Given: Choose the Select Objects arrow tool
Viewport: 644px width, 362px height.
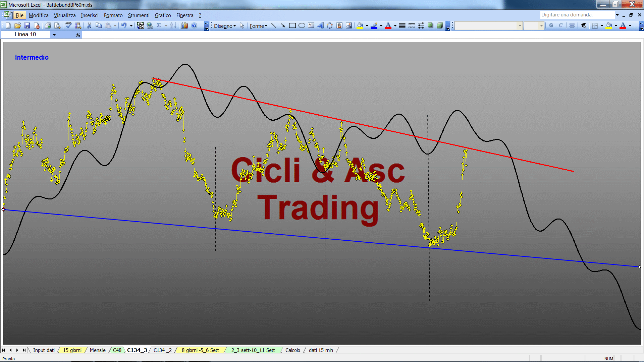Looking at the screenshot, I should pos(242,25).
